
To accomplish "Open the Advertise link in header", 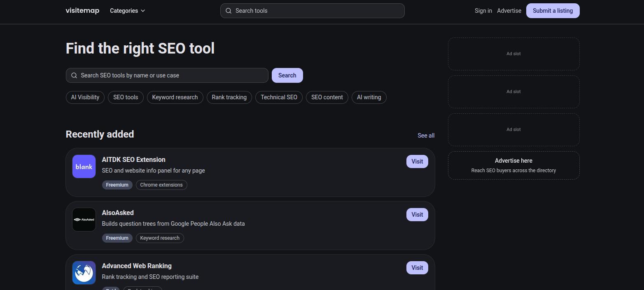I will (509, 11).
